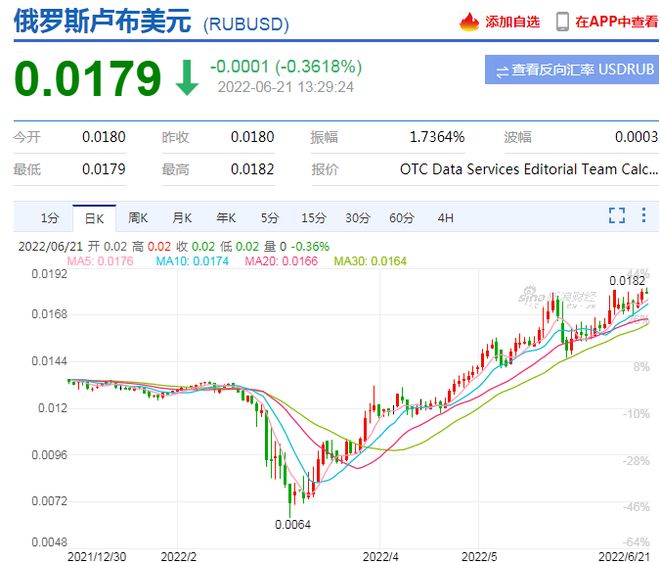Click the MA20: 0.0166 legend
This screenshot has width=660, height=563.
[281, 261]
